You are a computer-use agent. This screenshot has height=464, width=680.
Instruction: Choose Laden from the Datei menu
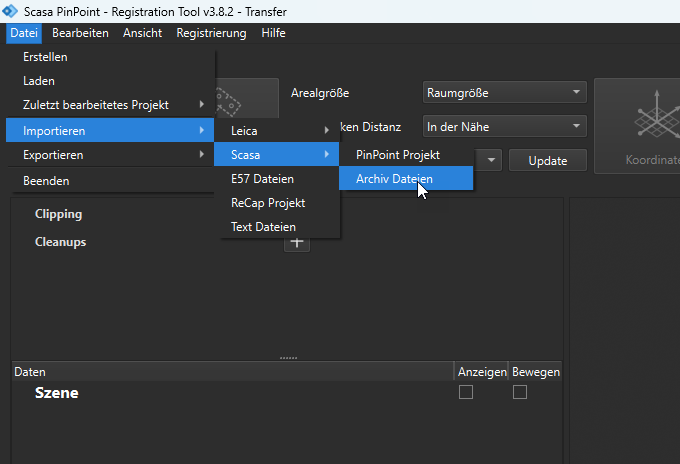click(111, 81)
